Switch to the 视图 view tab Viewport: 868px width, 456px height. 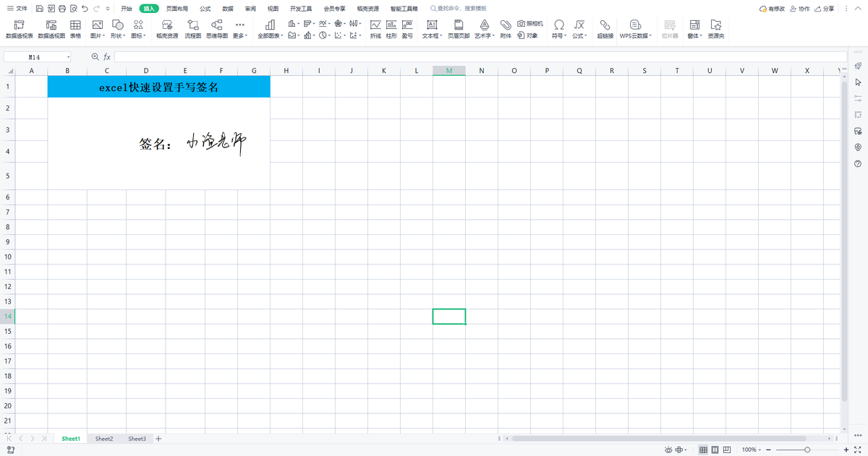point(273,9)
